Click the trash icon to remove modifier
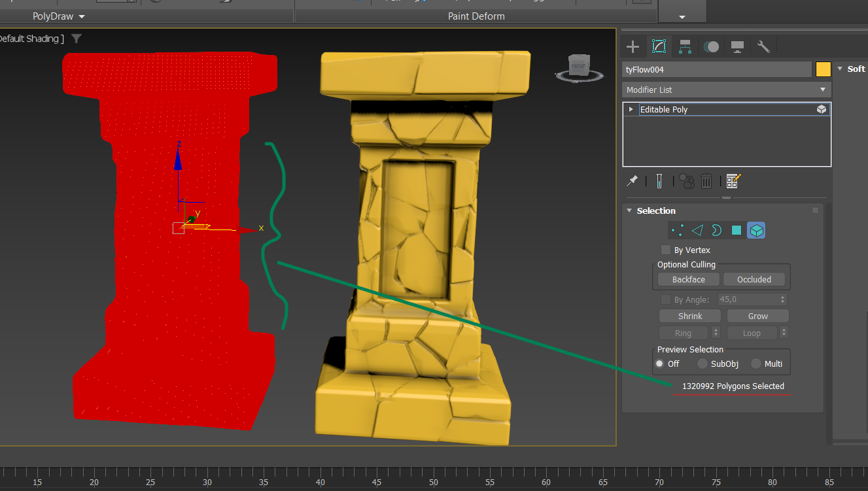The width and height of the screenshot is (868, 491). (706, 181)
